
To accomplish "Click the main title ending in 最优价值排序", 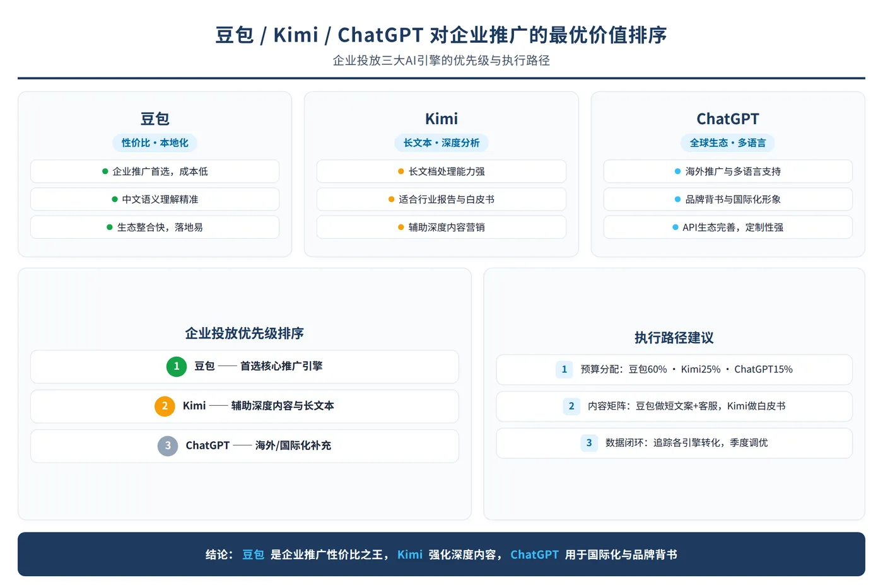I will 441,35.
